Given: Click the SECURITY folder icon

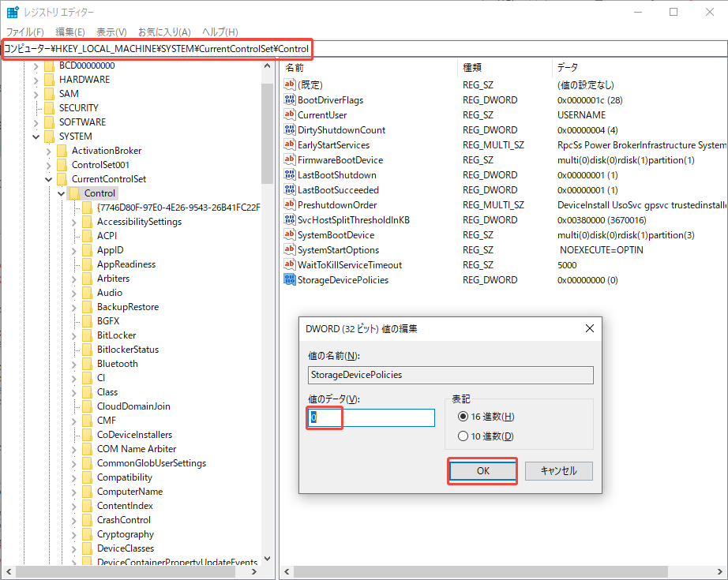Looking at the screenshot, I should (x=49, y=107).
